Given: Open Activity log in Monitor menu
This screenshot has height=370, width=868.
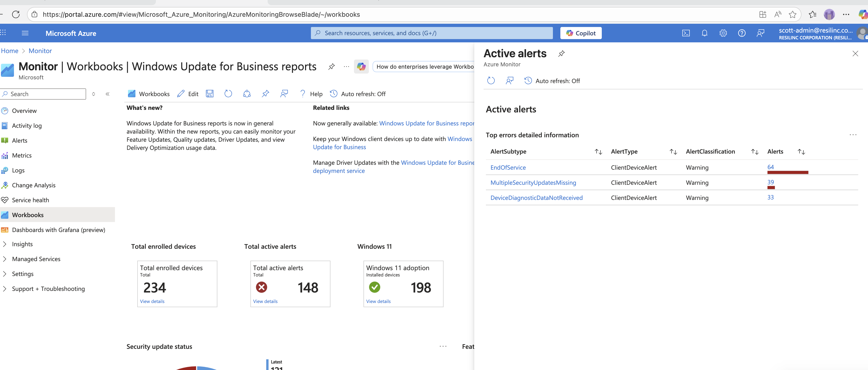Looking at the screenshot, I should [x=27, y=126].
